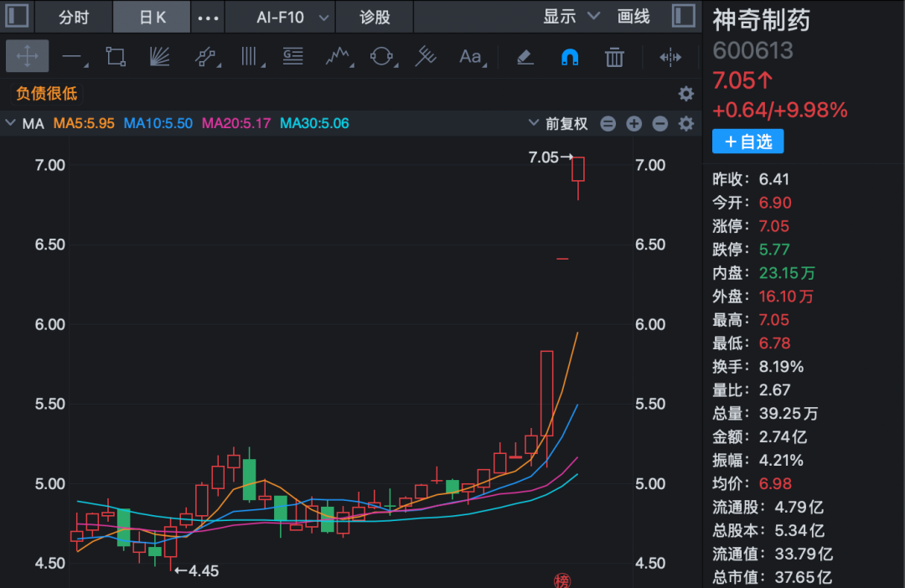Click the MA5:5.95 label
905x588 pixels.
(84, 123)
